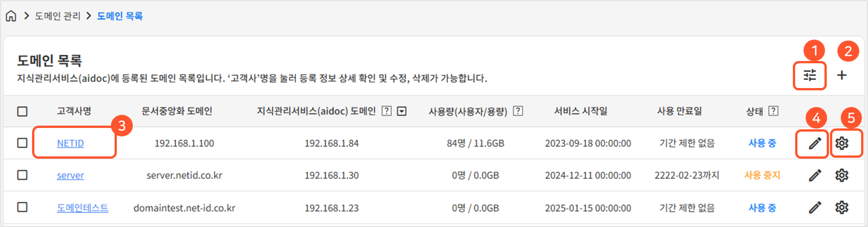Open the 도메인테스트 customer link
The image size is (868, 227).
point(82,208)
